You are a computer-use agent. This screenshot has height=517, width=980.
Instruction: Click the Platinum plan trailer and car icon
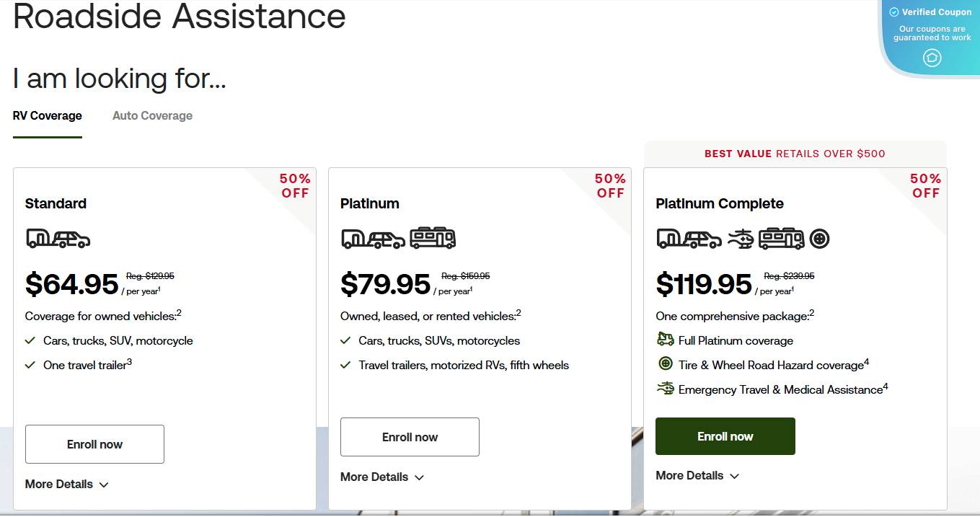[x=373, y=238]
